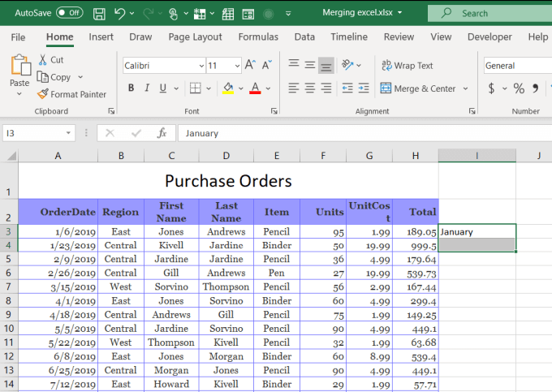Screen dimensions: 552x392
Task: Open the Page Layout tab
Action: pyautogui.click(x=195, y=37)
